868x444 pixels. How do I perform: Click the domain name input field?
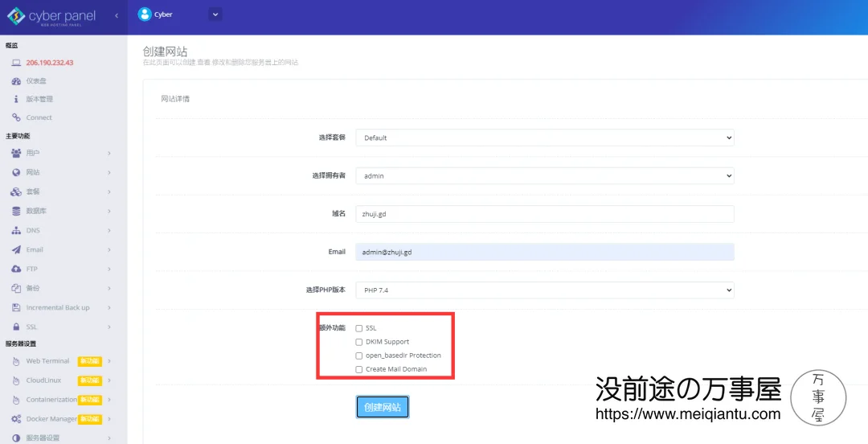click(544, 214)
